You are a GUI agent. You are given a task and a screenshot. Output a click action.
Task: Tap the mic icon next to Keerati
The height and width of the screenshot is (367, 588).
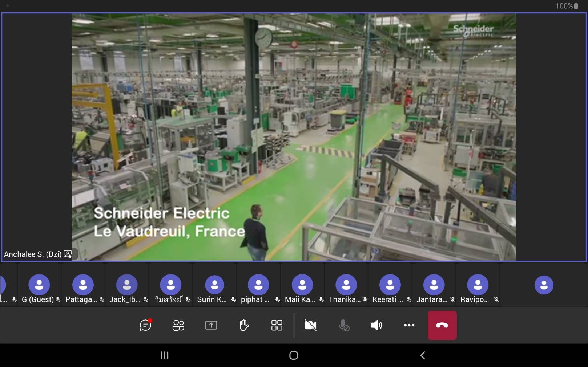coord(409,299)
